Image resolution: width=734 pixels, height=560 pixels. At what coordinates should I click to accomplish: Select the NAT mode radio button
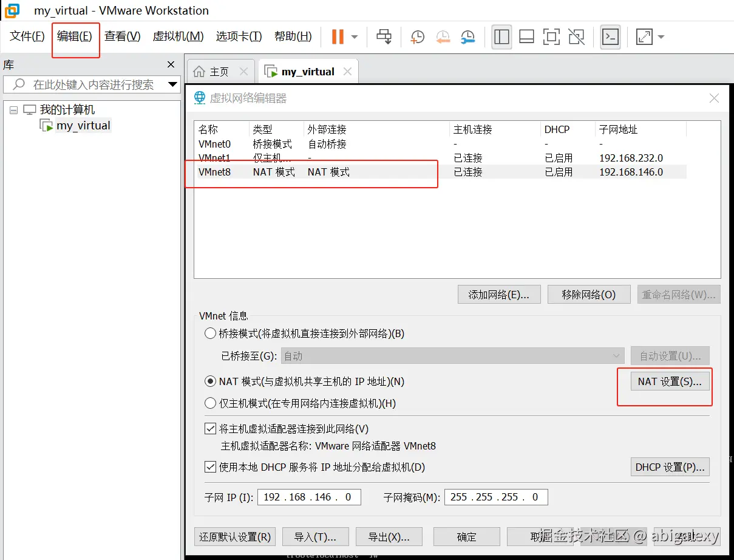[x=210, y=381]
